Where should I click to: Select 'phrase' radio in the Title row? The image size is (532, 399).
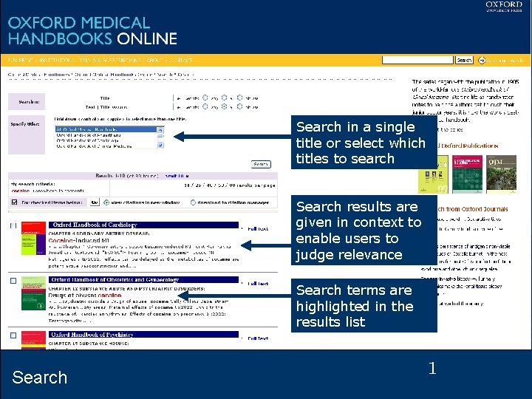pyautogui.click(x=240, y=98)
